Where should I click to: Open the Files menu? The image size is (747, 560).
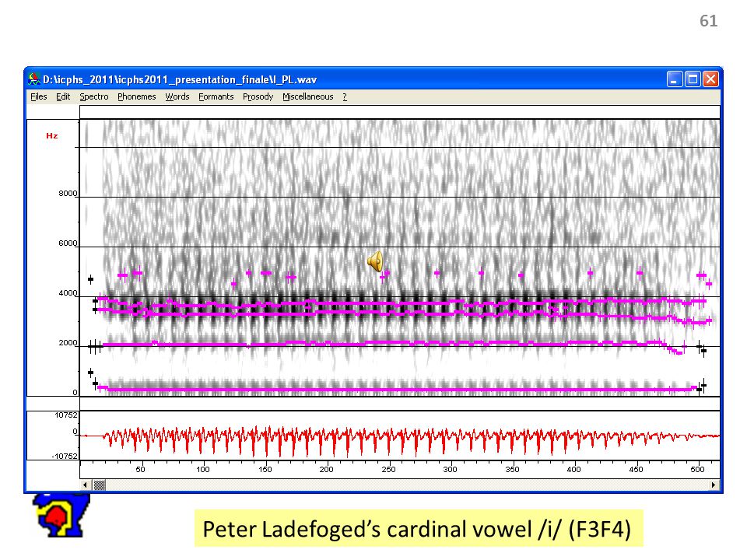click(x=39, y=96)
